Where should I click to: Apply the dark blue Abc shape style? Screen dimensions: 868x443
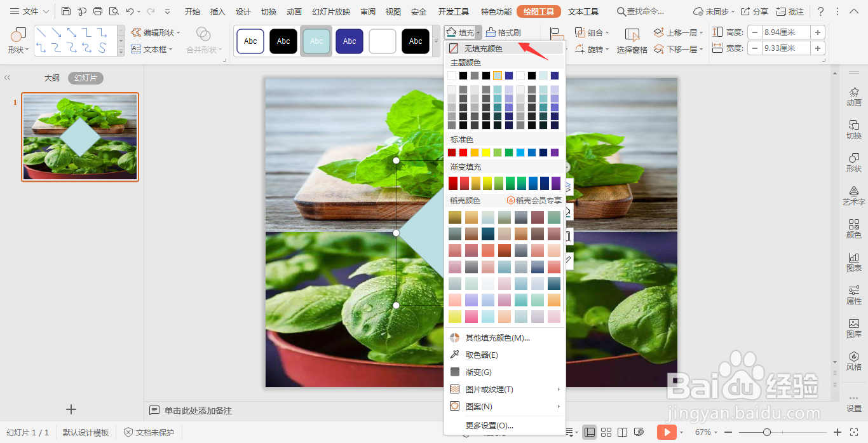[349, 41]
